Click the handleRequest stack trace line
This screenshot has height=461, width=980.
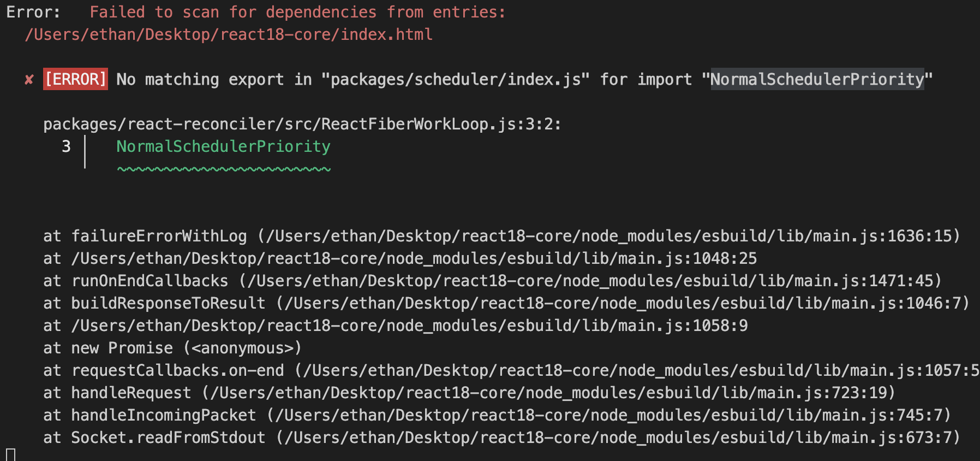coord(469,393)
